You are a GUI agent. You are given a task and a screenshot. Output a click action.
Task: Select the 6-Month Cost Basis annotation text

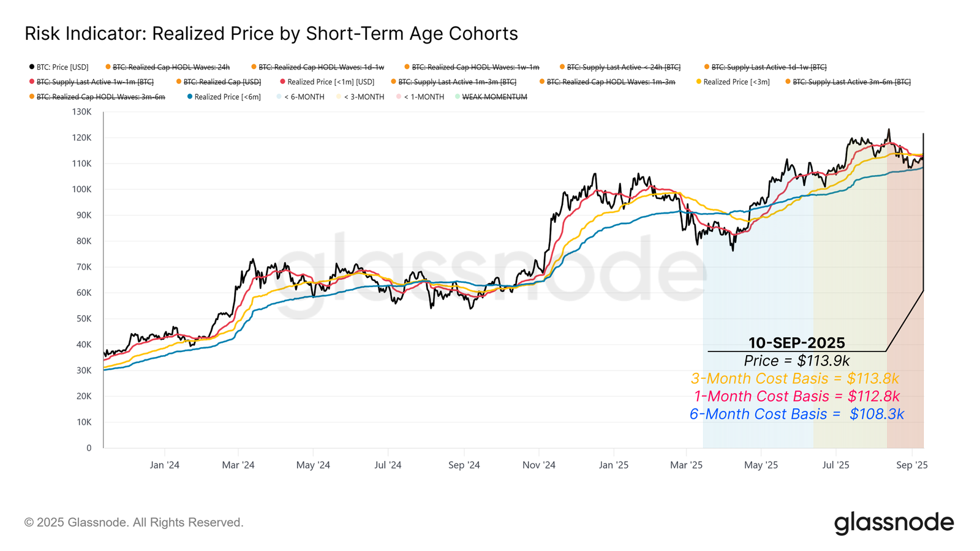[796, 414]
